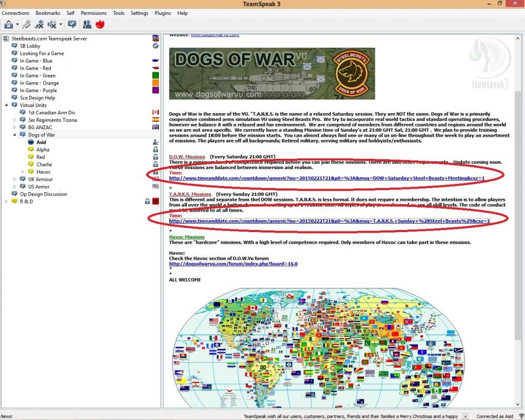Click the orange swatch beside In Game - Orange
Viewport: 525px width, 420px height.
tap(156, 82)
